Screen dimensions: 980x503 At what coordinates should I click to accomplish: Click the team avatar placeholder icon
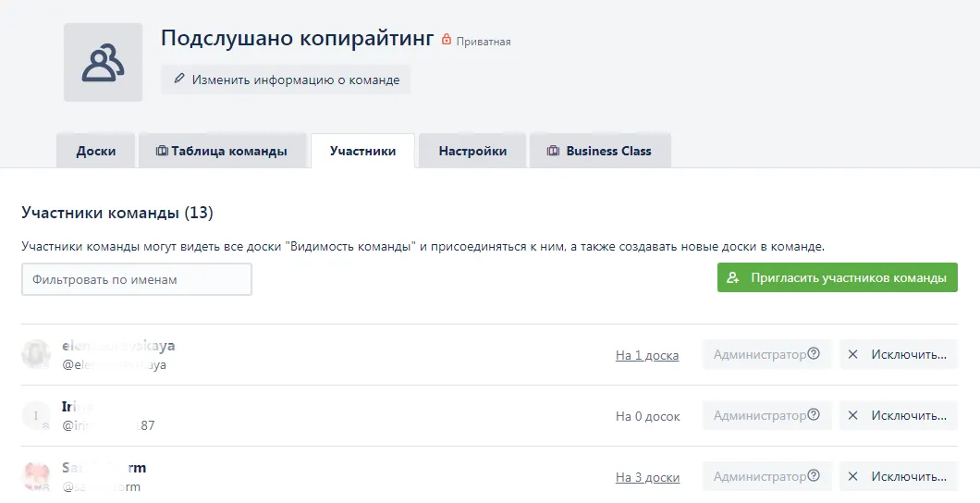(103, 63)
